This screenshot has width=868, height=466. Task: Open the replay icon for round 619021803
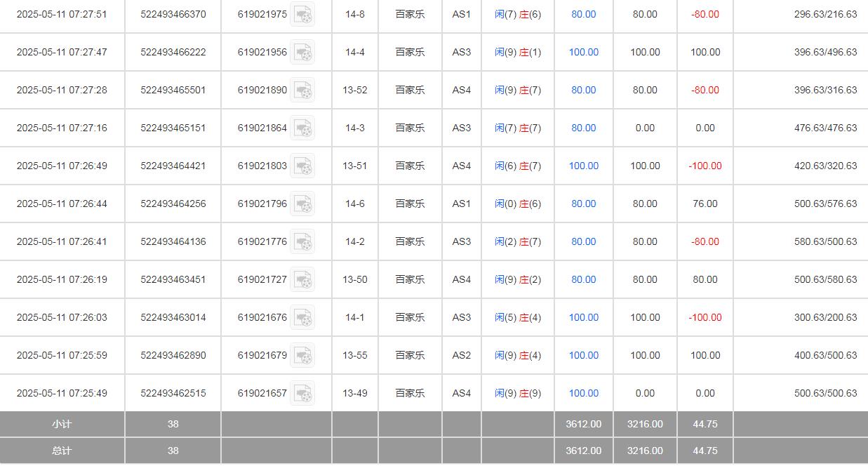click(x=303, y=166)
